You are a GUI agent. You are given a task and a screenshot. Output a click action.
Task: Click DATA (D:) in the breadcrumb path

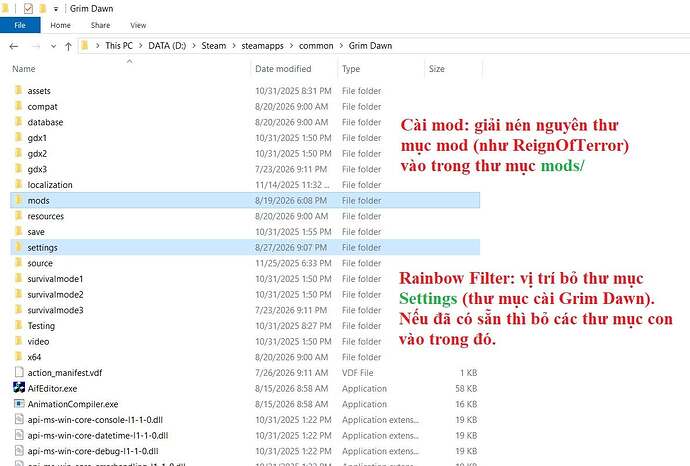(167, 46)
